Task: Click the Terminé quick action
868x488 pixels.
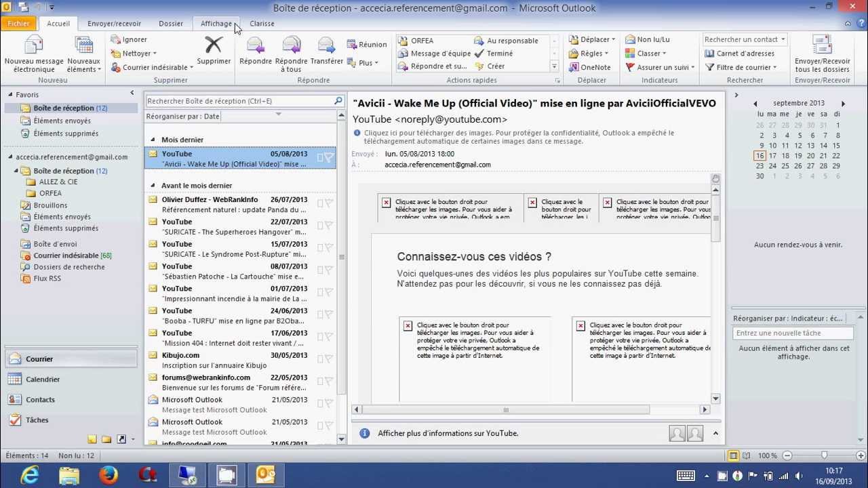Action: coord(494,54)
